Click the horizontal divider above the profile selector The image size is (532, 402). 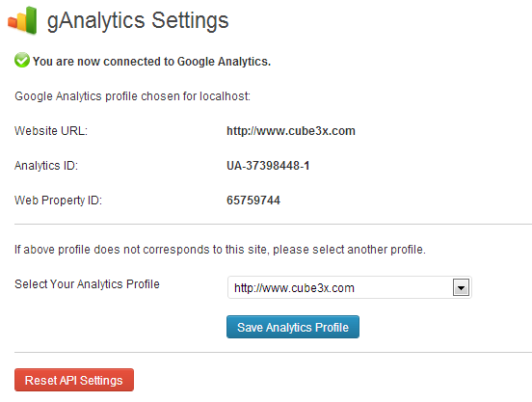tap(273, 224)
